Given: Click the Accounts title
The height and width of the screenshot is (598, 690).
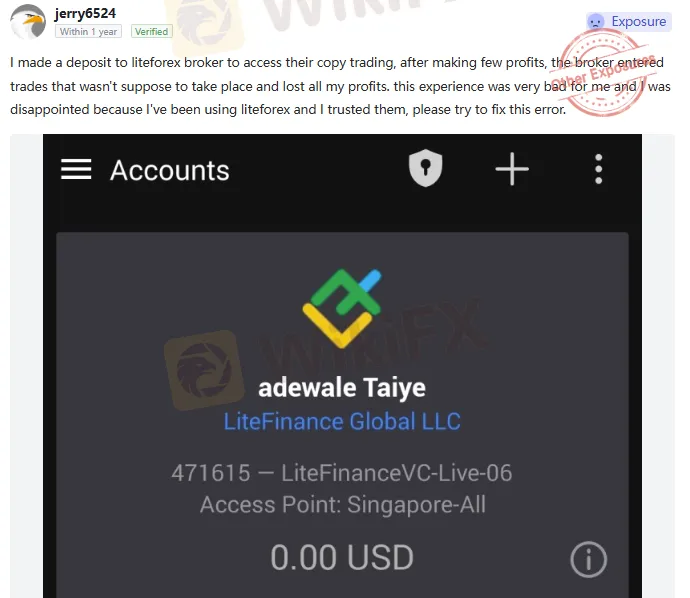Looking at the screenshot, I should point(169,170).
